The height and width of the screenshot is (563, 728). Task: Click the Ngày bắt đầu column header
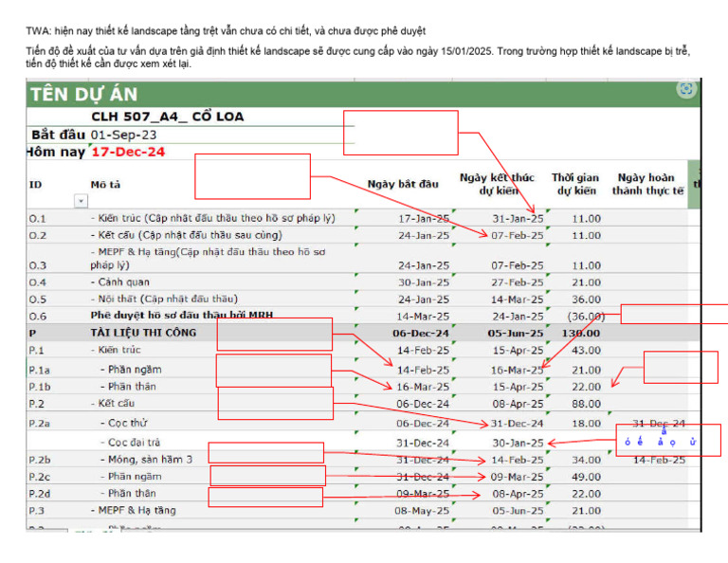tap(403, 184)
